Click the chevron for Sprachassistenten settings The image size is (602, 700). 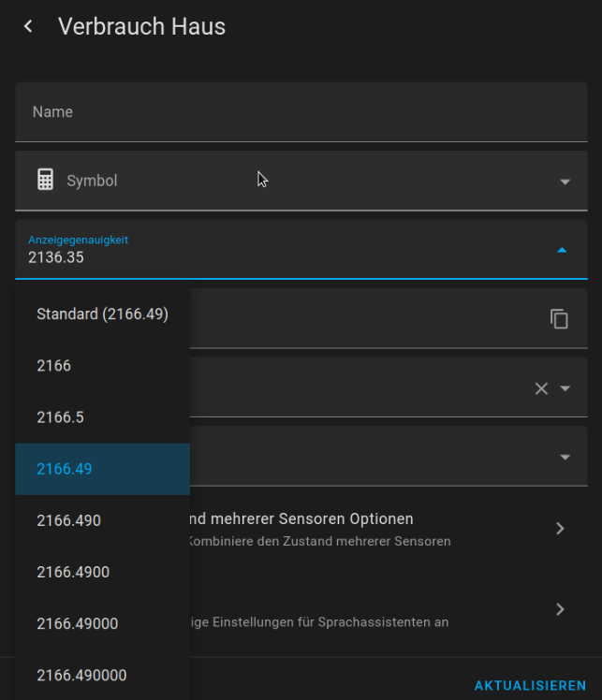pos(560,609)
